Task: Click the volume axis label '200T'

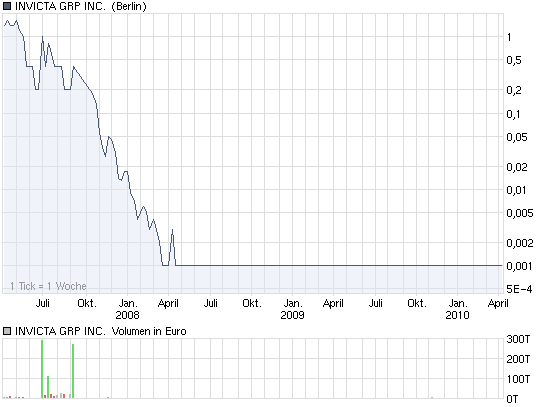Action: tap(518, 359)
